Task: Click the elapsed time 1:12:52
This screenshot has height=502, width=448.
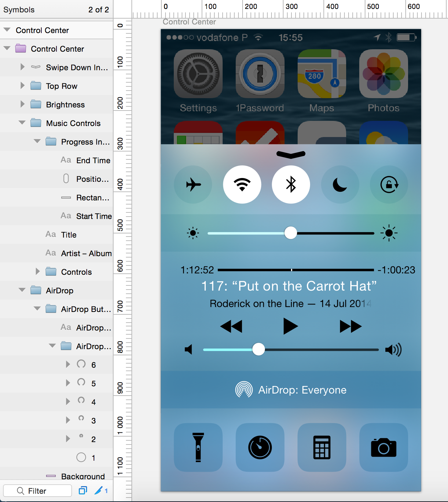Action: click(197, 270)
